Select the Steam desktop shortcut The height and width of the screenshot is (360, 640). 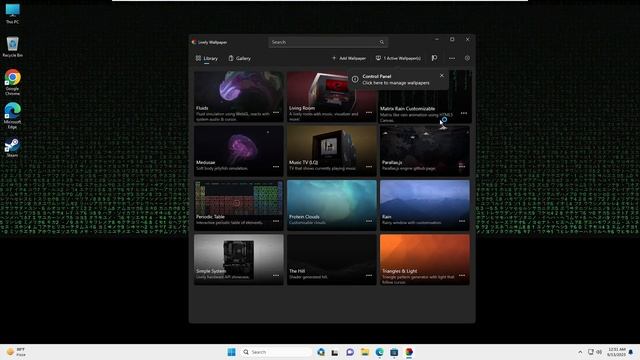12,147
